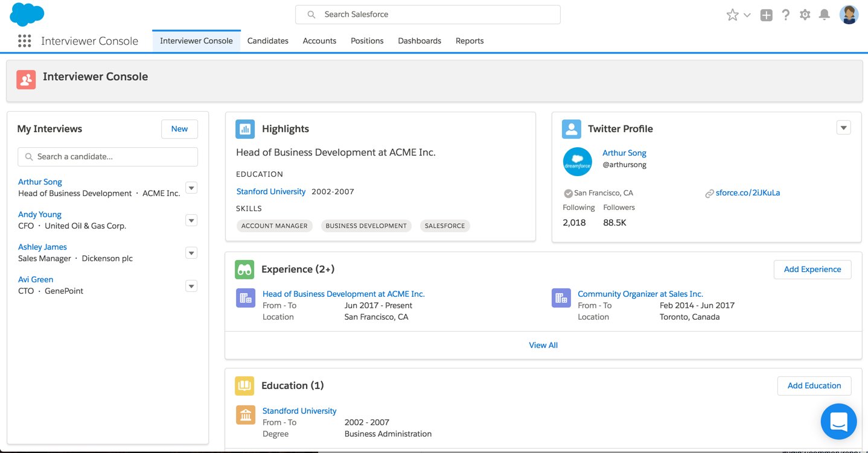Focus the Search a candidate field
Image resolution: width=868 pixels, height=453 pixels.
point(107,157)
